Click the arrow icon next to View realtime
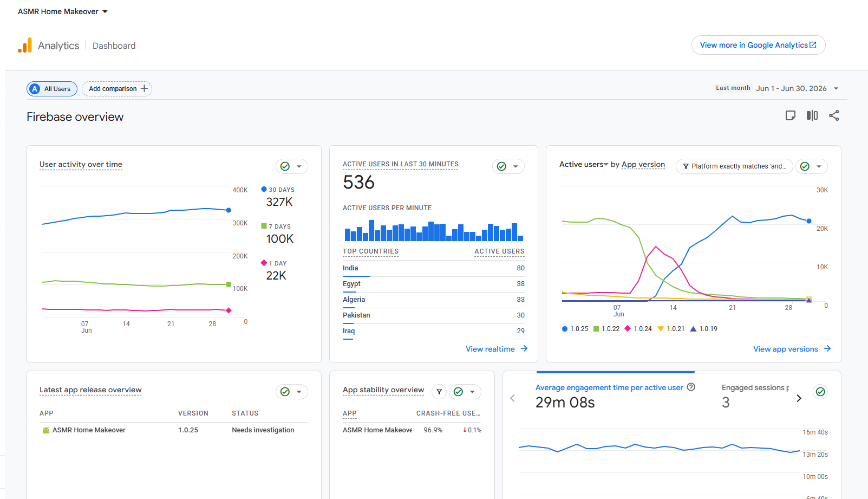868x499 pixels. pyautogui.click(x=524, y=348)
